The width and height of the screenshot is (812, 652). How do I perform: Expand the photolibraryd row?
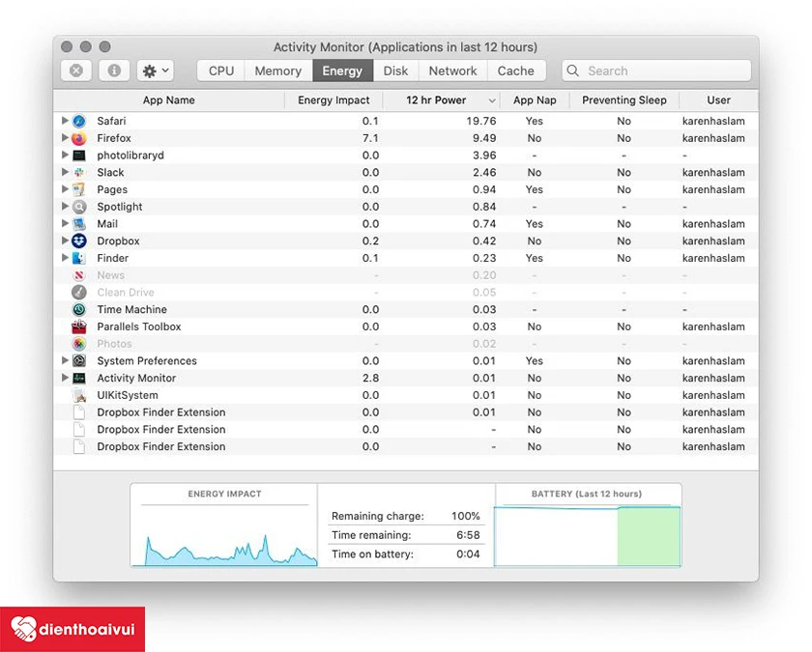[x=65, y=155]
